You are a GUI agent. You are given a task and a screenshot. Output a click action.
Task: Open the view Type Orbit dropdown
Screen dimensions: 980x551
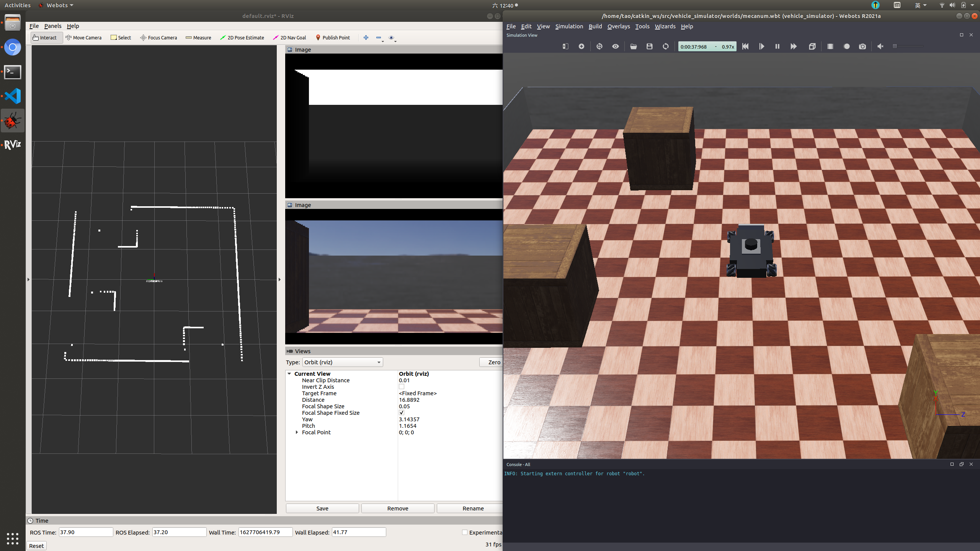click(x=342, y=362)
